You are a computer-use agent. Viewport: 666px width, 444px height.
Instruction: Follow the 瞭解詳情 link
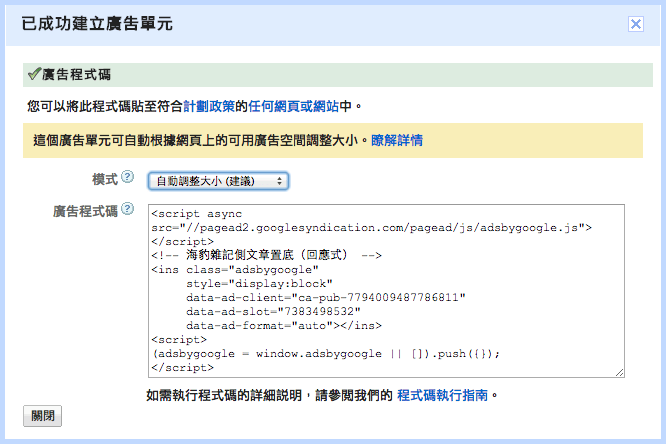[x=397, y=140]
